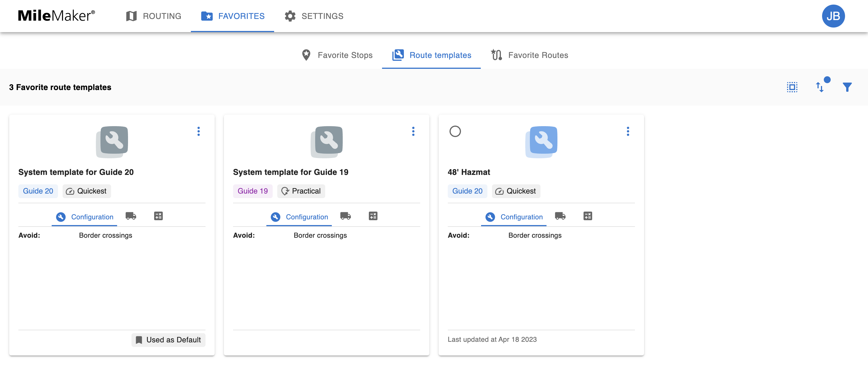Click Last updated at Apr 18 2023 text
The height and width of the screenshot is (367, 868).
point(492,339)
